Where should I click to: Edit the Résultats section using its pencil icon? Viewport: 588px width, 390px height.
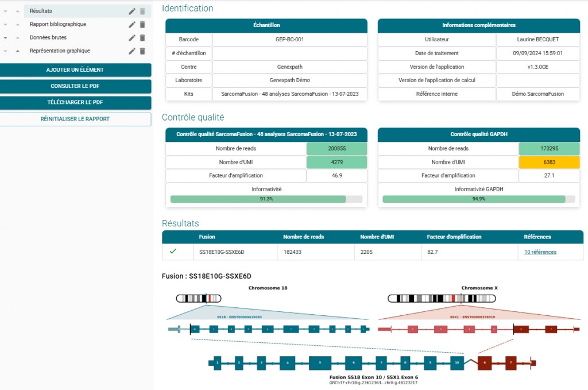point(131,10)
